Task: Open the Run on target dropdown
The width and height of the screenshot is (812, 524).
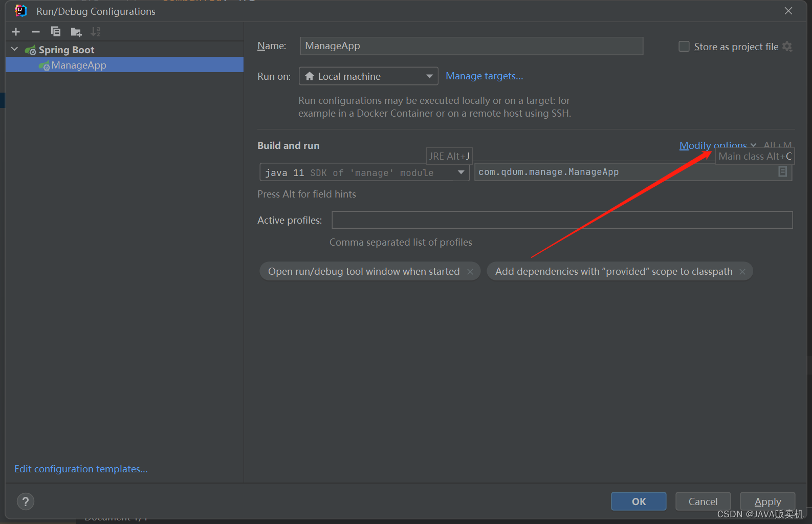Action: [x=368, y=76]
